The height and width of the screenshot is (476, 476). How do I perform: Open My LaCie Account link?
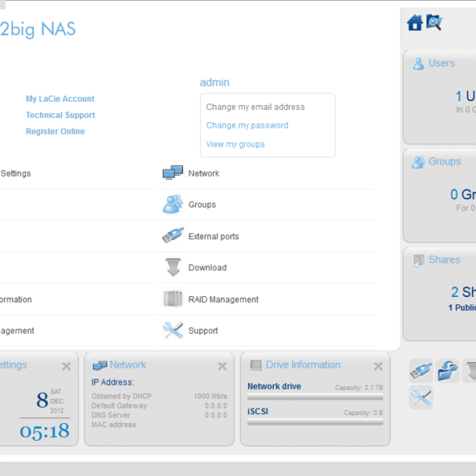(60, 98)
